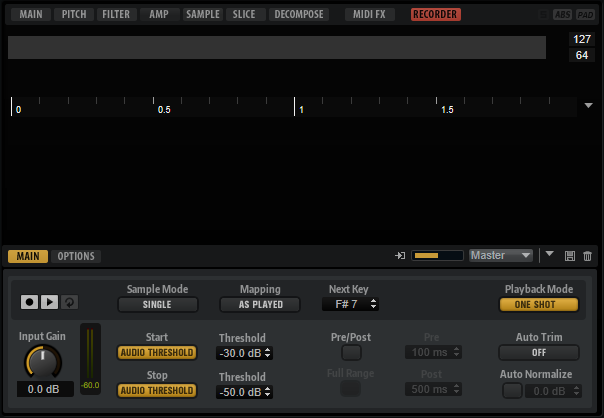
Task: Click the input routing arrow icon
Action: [400, 255]
